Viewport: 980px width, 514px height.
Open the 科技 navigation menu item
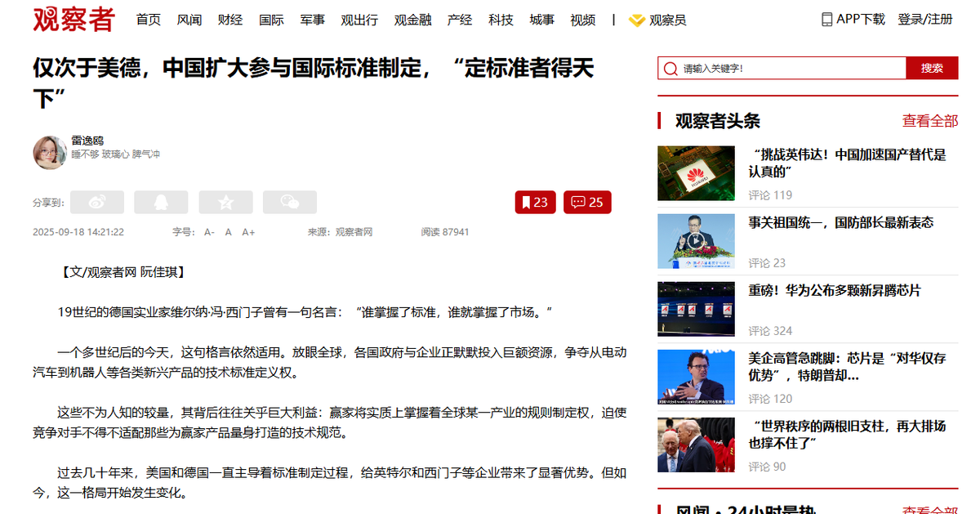point(501,20)
